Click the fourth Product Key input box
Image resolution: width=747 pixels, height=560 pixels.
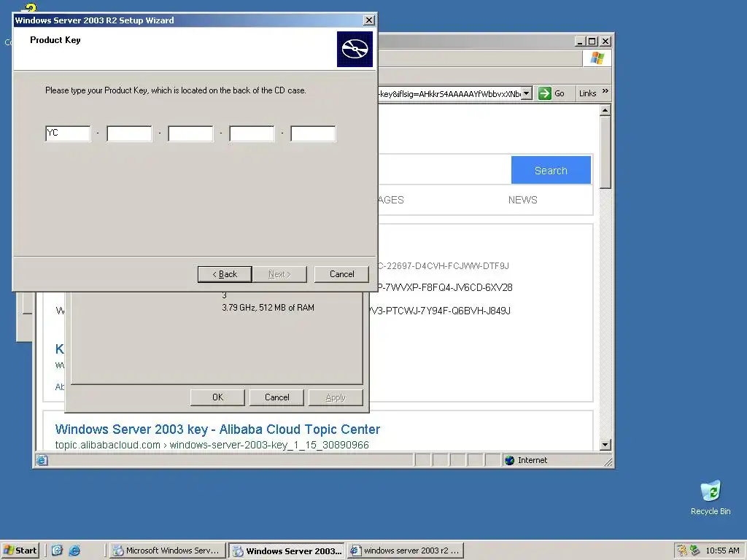pos(252,133)
